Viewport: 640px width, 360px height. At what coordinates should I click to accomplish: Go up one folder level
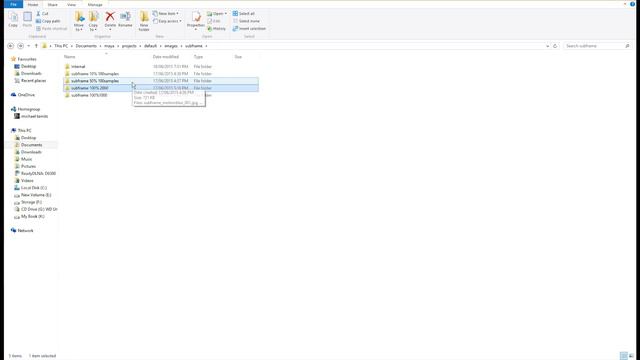point(36,46)
